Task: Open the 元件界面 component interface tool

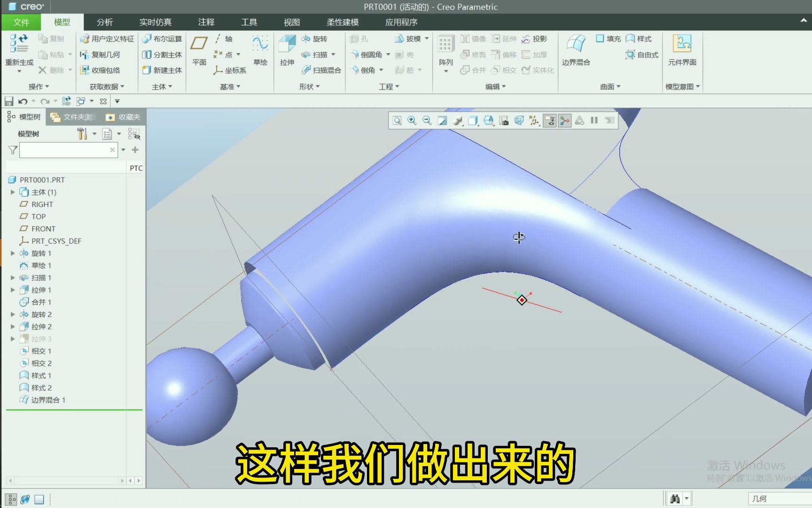Action: pos(682,50)
